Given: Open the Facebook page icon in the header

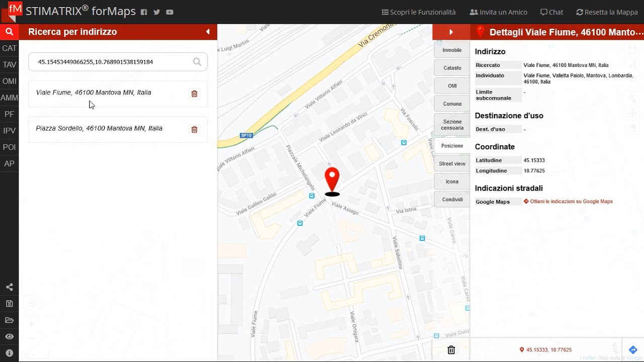Looking at the screenshot, I should [x=144, y=12].
